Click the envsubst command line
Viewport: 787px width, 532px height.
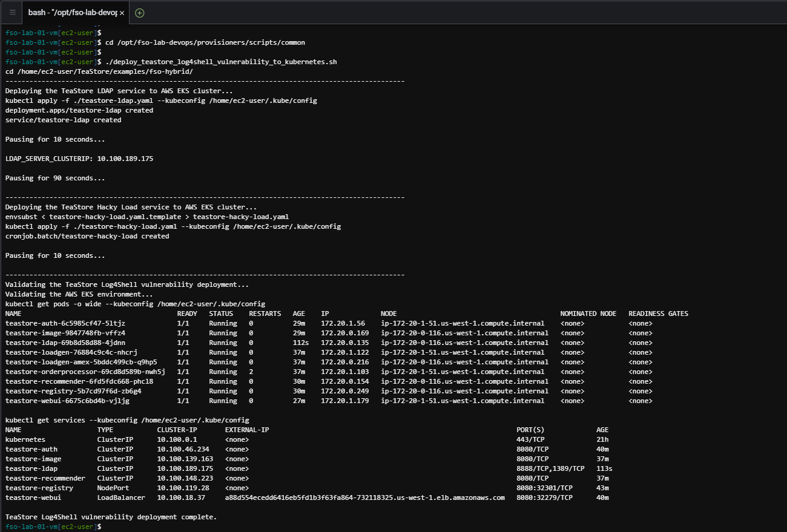(x=147, y=217)
